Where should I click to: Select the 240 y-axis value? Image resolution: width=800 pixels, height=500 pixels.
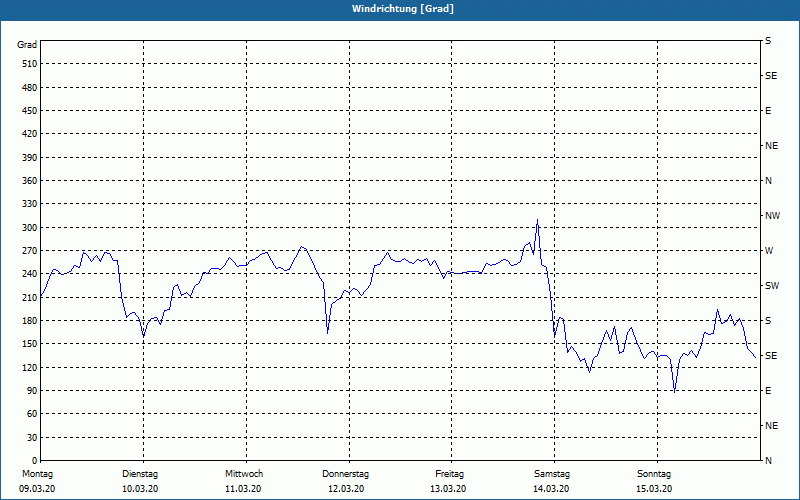[x=30, y=274]
